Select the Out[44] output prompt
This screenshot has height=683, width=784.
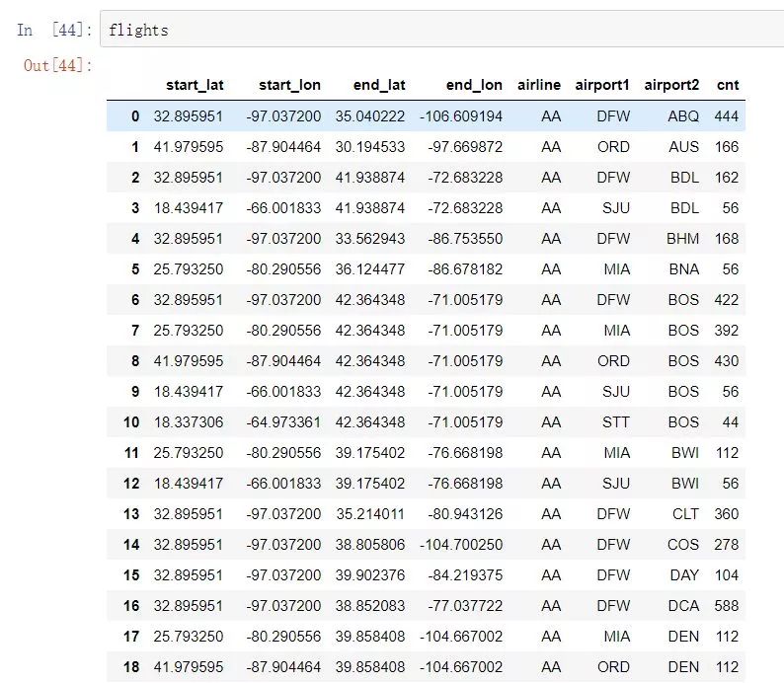tap(58, 65)
